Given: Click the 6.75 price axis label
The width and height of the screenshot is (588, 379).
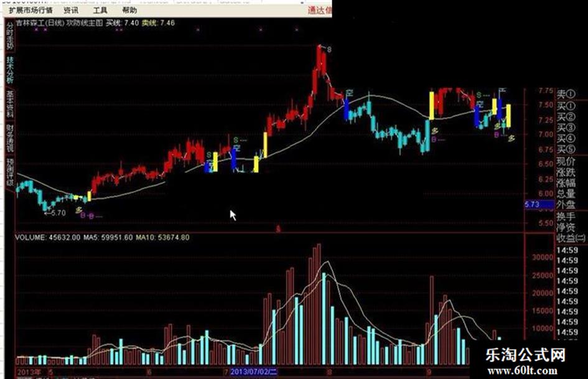Looking at the screenshot, I should click(x=546, y=149).
